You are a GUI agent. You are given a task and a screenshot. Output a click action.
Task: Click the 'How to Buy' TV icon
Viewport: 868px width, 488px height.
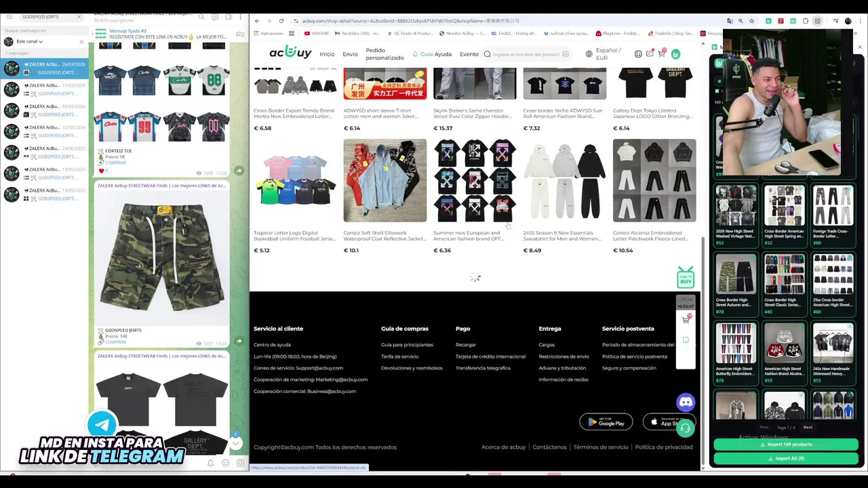click(686, 277)
